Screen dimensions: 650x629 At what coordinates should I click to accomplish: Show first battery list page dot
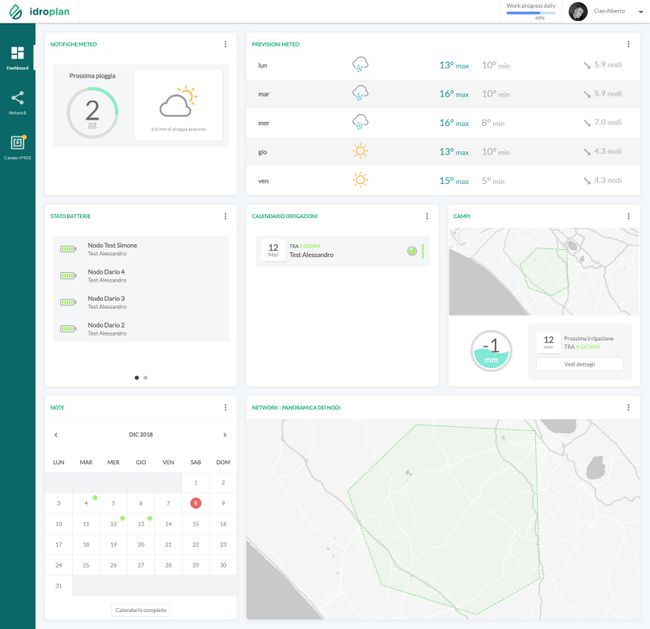coord(137,377)
